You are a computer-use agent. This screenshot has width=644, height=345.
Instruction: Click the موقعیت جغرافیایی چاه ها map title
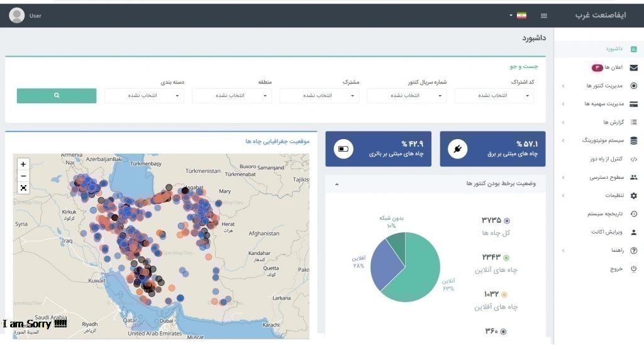tap(277, 141)
